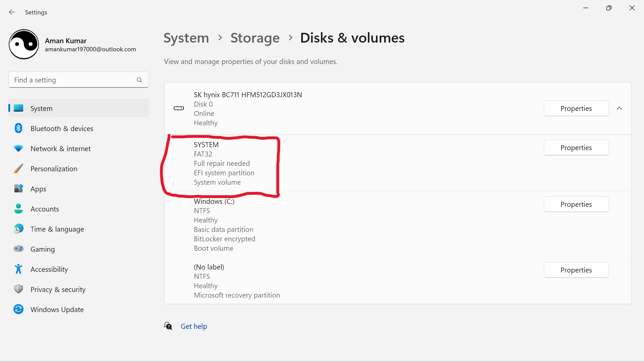Image resolution: width=644 pixels, height=362 pixels.
Task: Focus the Find a setting search box
Action: pyautogui.click(x=78, y=80)
